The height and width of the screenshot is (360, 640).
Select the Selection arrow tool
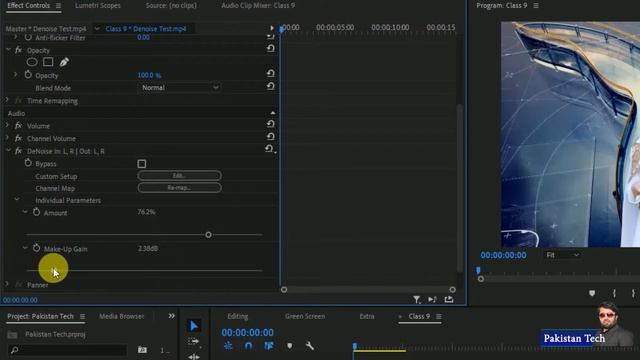point(194,325)
